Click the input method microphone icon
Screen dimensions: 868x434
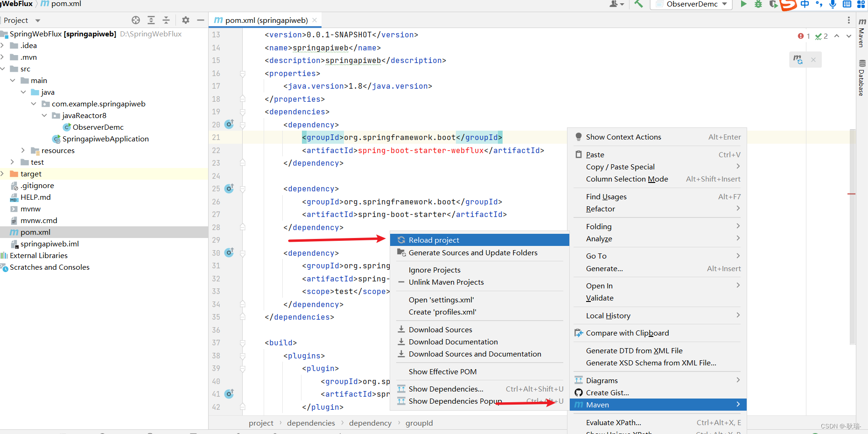[x=833, y=4]
